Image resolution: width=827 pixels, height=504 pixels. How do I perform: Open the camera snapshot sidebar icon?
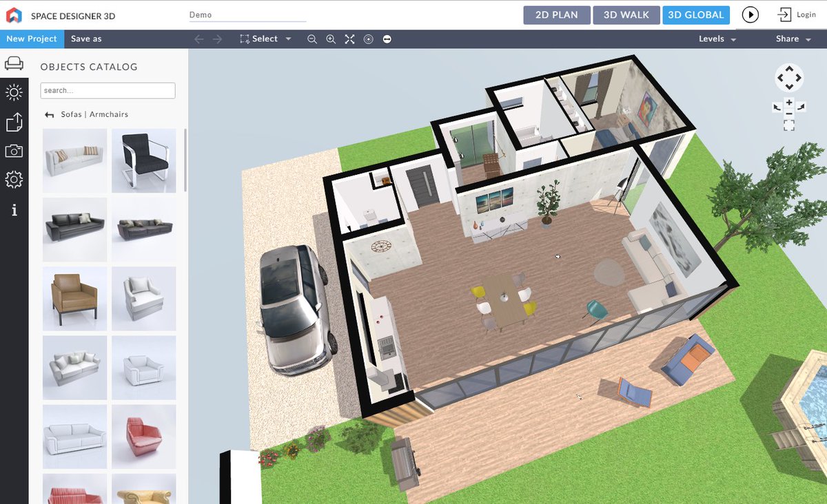[14, 151]
